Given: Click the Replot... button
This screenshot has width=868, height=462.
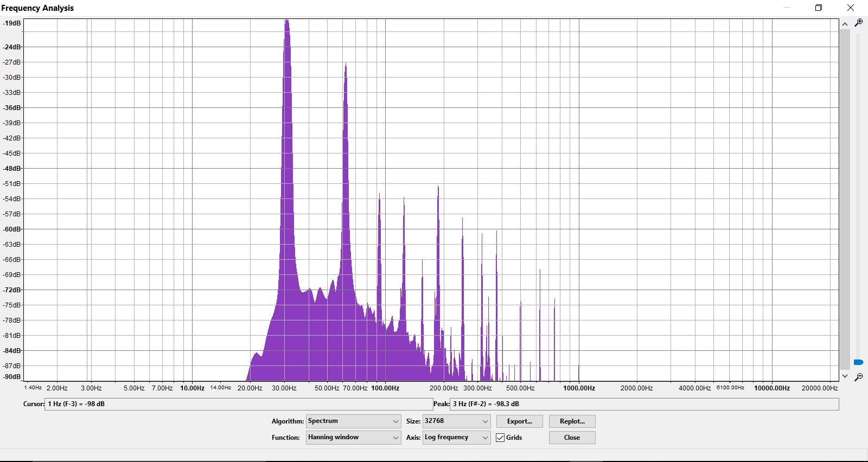Looking at the screenshot, I should 572,421.
